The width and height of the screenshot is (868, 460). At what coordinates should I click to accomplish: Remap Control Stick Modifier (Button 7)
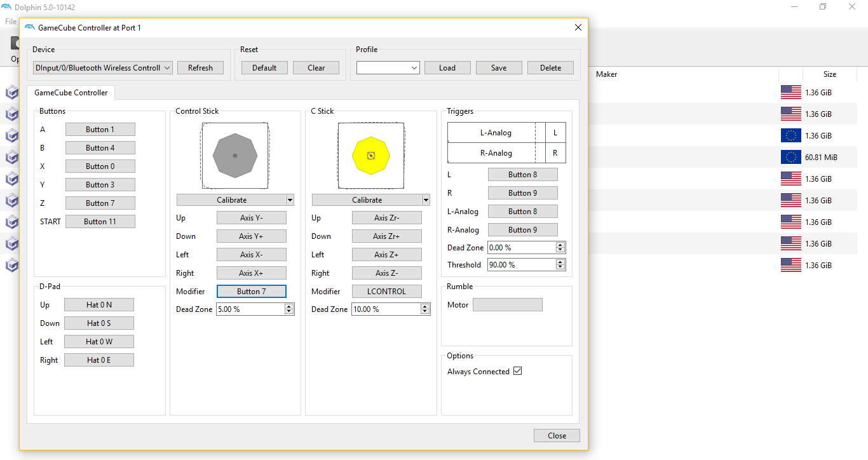point(252,291)
